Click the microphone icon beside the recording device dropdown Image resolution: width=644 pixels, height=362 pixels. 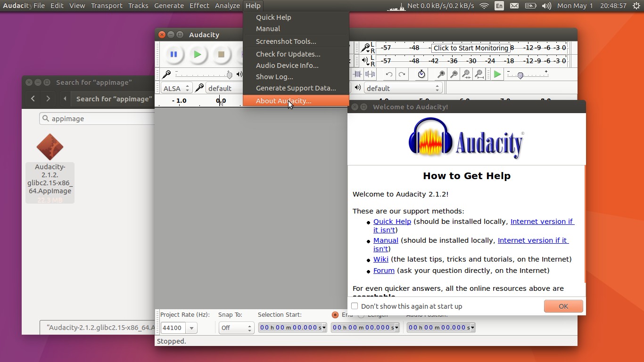point(199,88)
